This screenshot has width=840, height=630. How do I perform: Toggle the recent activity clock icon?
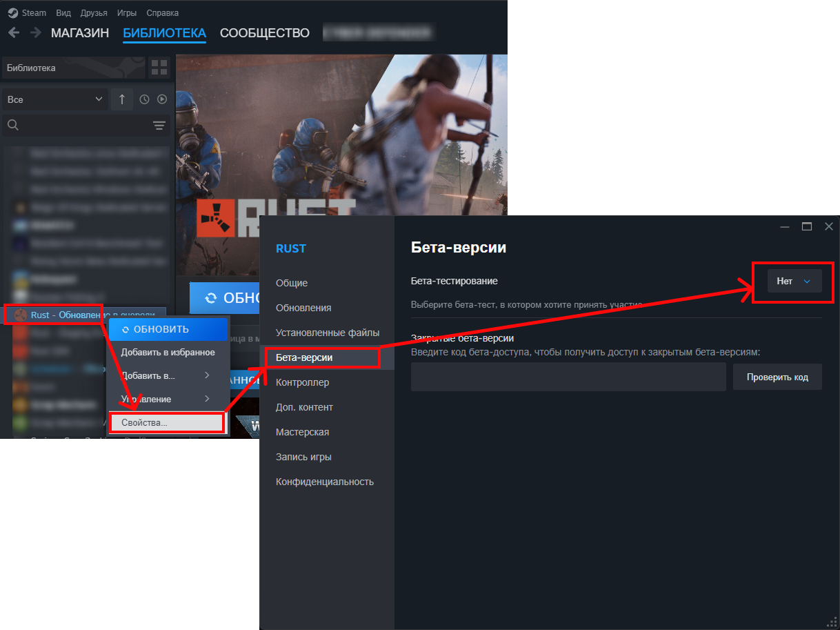point(144,99)
